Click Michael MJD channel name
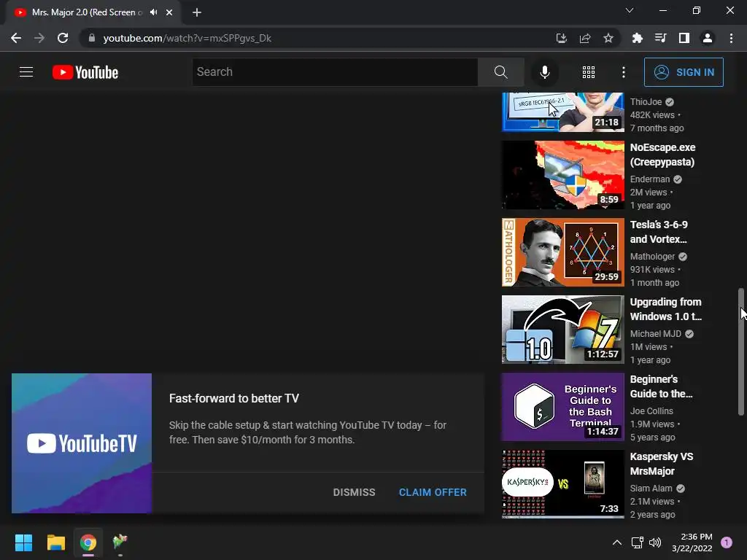 (x=656, y=334)
